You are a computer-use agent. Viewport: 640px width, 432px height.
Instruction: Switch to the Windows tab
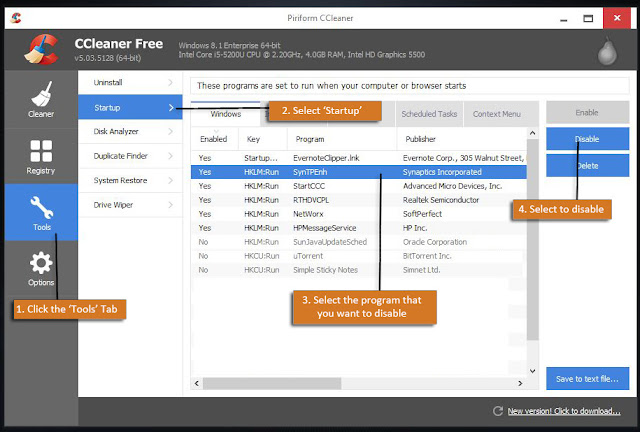(225, 114)
